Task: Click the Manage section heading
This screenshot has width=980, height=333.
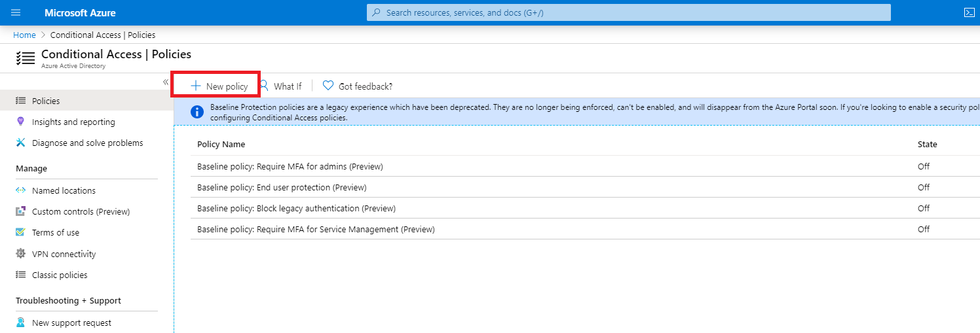Action: pyautogui.click(x=31, y=168)
